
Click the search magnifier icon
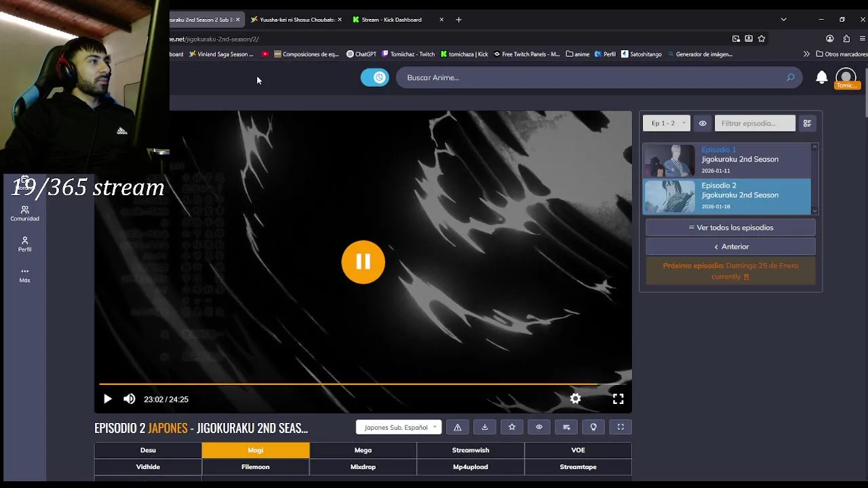click(790, 77)
